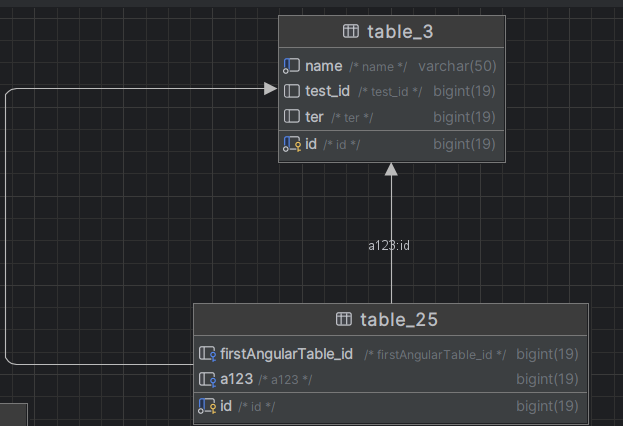The width and height of the screenshot is (623, 426).
Task: Select the table_25 header title
Action: click(x=400, y=320)
